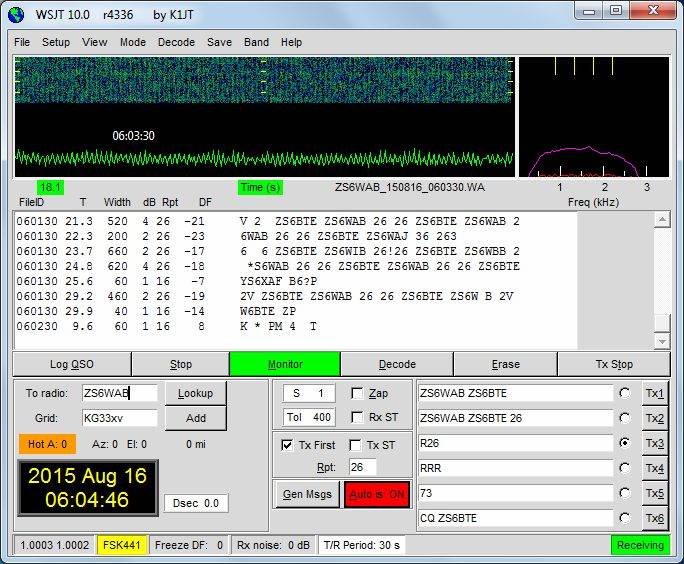
Task: Click the green Receiving status indicator
Action: click(640, 545)
